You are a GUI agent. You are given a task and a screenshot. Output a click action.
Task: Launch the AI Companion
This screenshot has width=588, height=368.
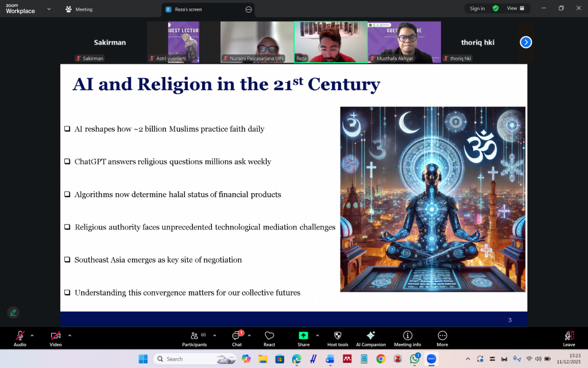370,338
